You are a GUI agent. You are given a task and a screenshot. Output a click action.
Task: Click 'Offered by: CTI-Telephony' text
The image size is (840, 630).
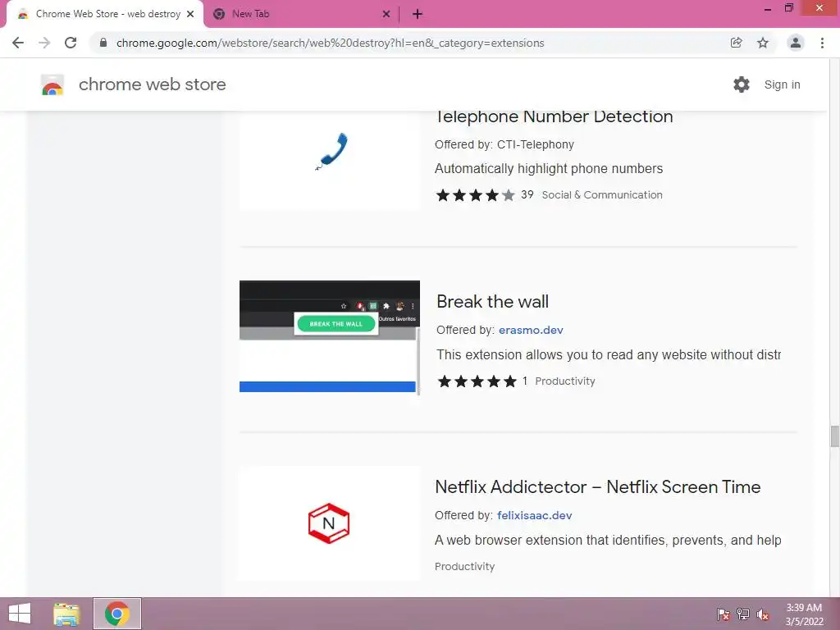click(x=504, y=144)
